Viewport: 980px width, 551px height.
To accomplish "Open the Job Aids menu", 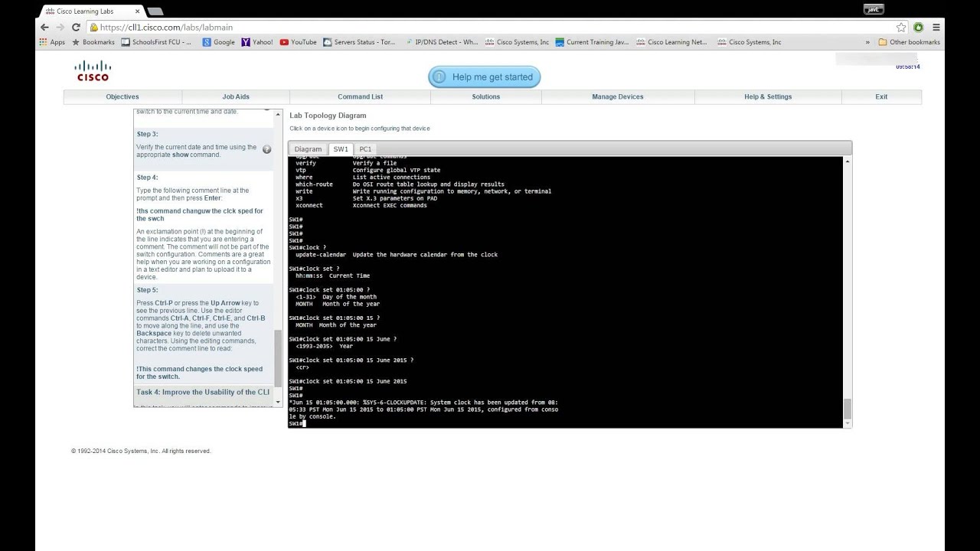I will pos(236,96).
